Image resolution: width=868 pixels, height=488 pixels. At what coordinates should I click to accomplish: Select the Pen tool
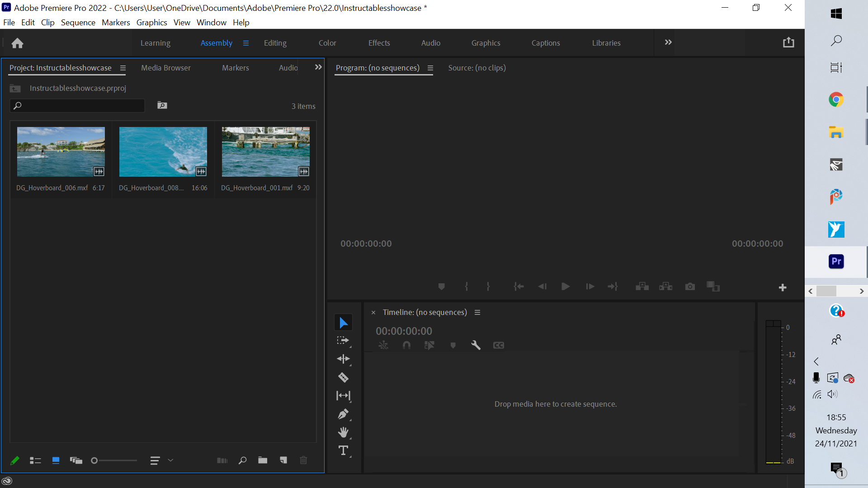tap(343, 414)
